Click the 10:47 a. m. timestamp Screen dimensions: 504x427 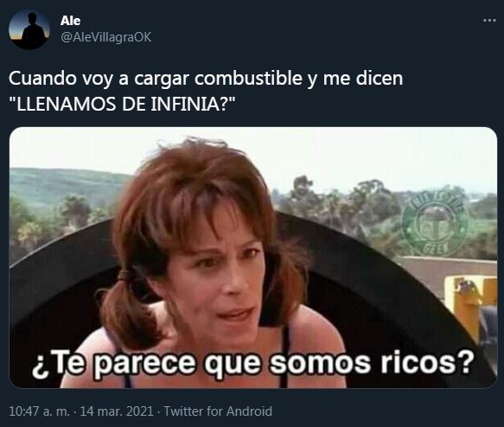39,411
